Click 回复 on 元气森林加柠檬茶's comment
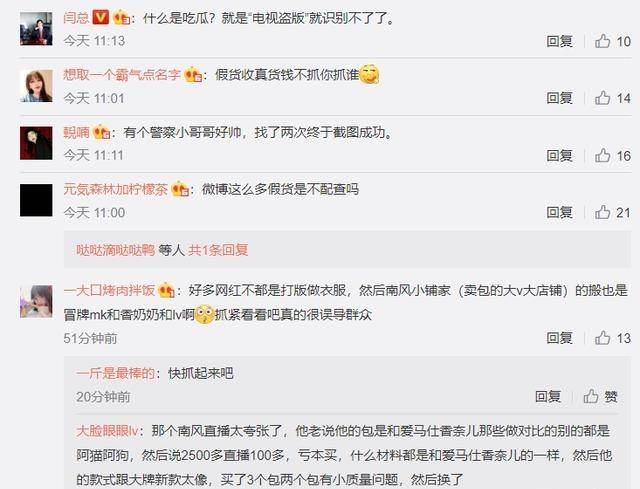 tap(560, 213)
